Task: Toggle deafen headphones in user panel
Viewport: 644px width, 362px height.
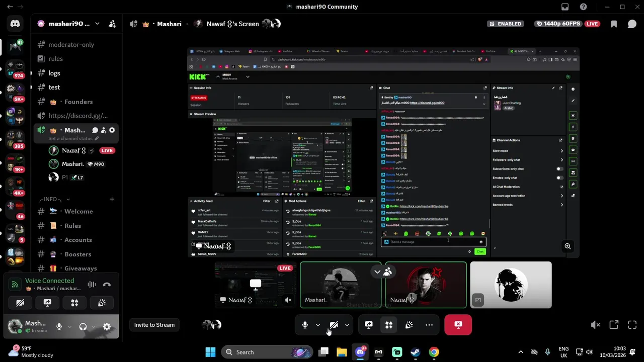Action: [83, 327]
